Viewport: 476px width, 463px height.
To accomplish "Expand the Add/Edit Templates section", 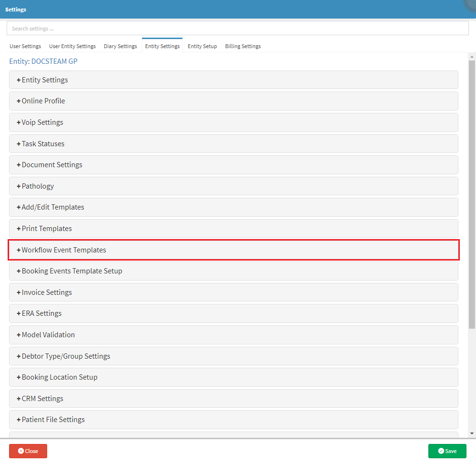I will click(233, 207).
